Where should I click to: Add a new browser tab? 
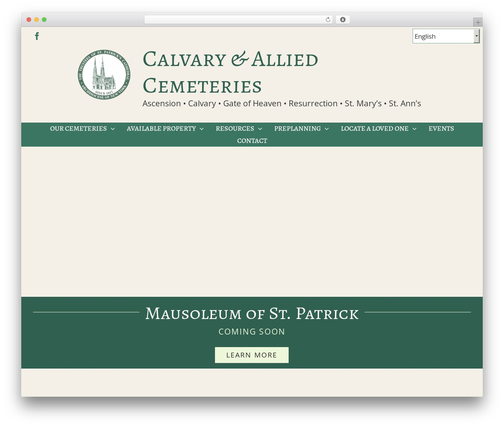coord(478,22)
